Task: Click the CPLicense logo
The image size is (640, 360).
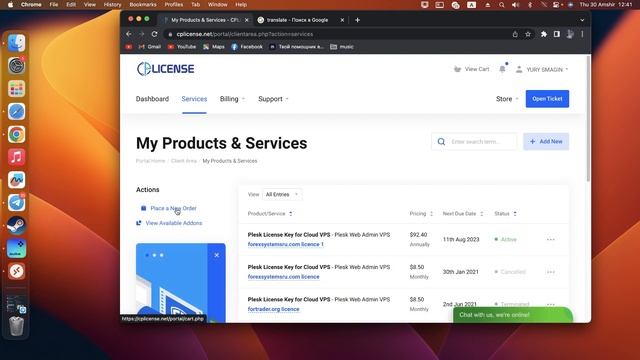Action: [x=165, y=69]
